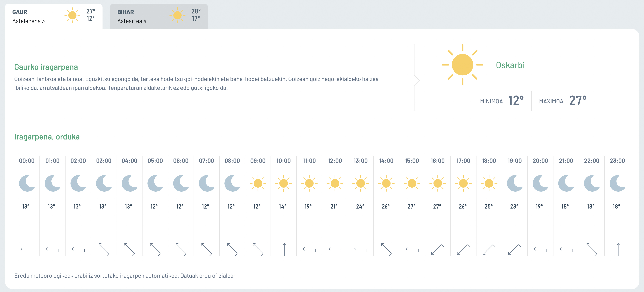Click the 01:00 hour label
The width and height of the screenshot is (644, 292).
click(x=52, y=161)
